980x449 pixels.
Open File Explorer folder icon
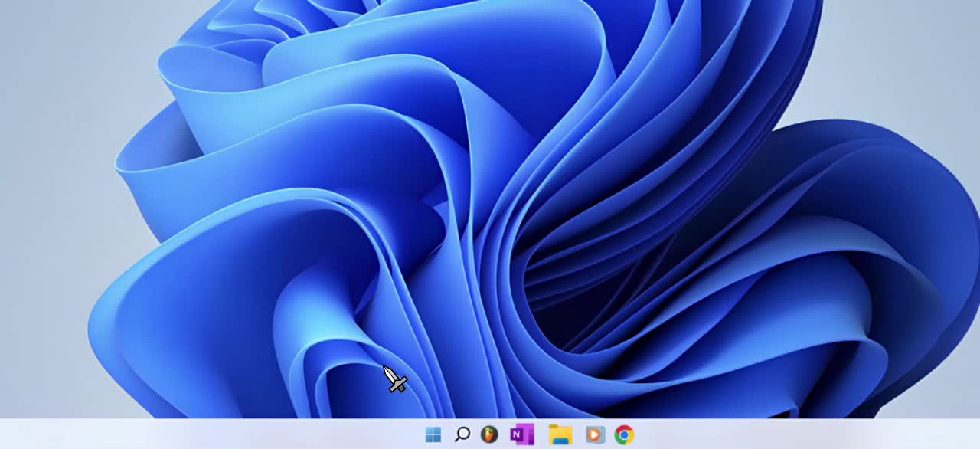pyautogui.click(x=560, y=435)
